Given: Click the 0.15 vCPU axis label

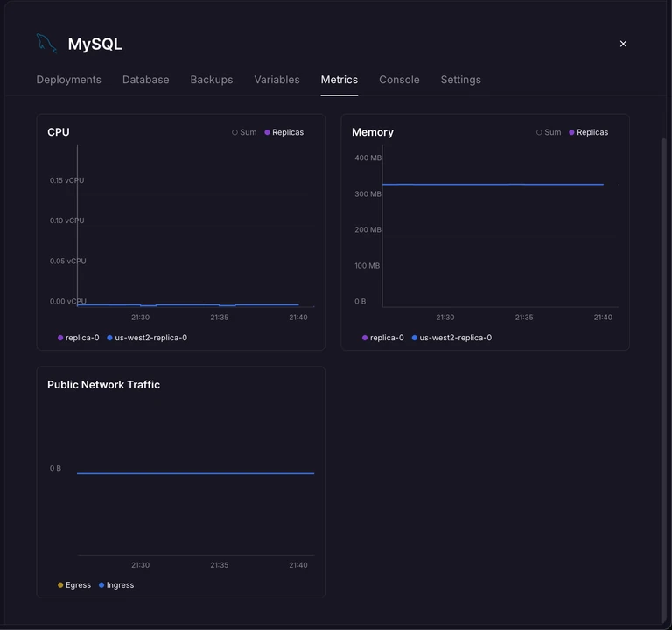Looking at the screenshot, I should [66, 180].
